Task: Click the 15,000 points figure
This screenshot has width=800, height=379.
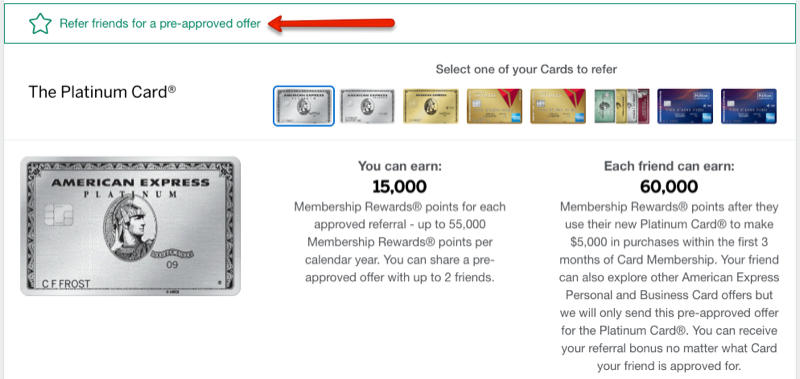Action: [x=399, y=186]
